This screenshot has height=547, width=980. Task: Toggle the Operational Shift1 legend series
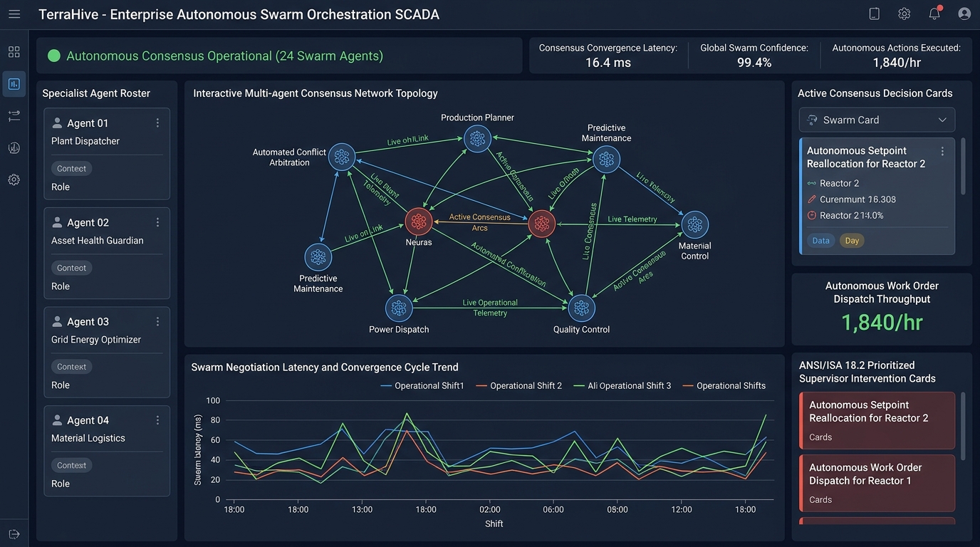(422, 386)
